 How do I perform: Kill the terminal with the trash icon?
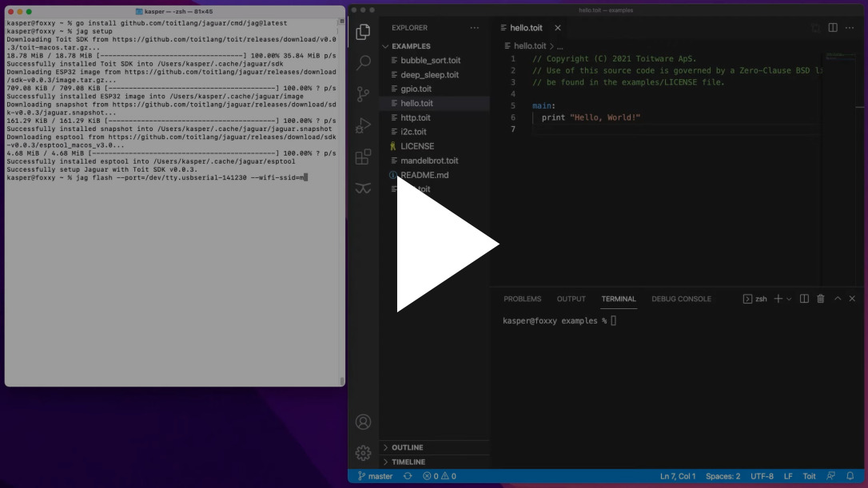[820, 299]
